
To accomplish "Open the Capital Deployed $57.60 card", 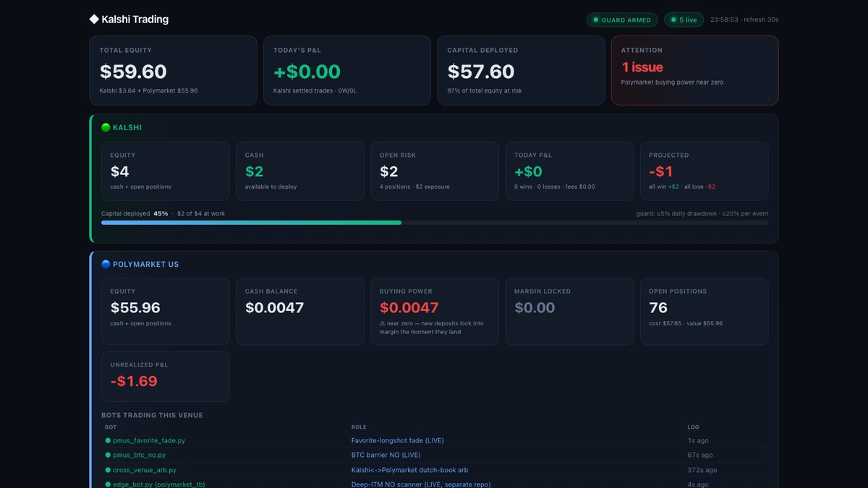I will pyautogui.click(x=521, y=71).
